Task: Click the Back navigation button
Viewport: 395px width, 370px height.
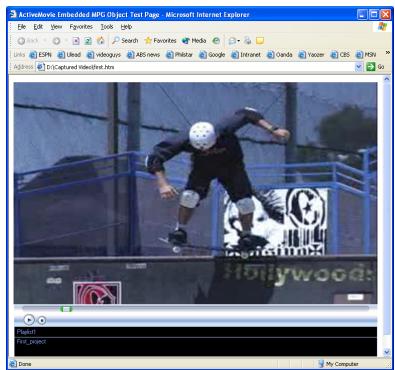Action: click(x=28, y=41)
